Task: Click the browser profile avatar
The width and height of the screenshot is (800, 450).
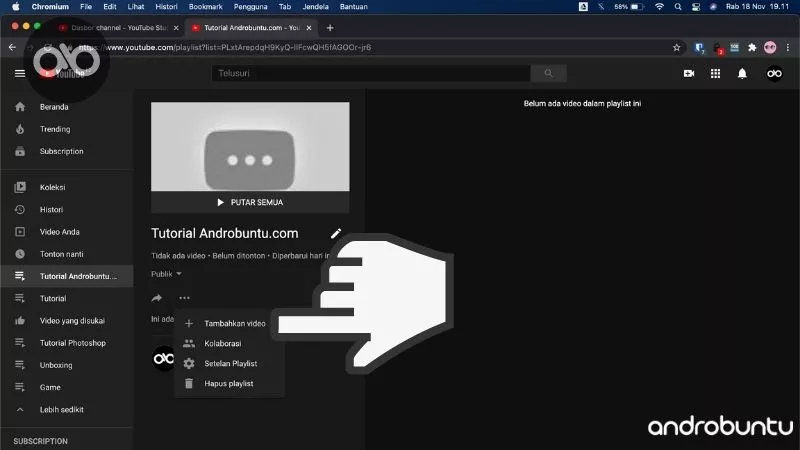Action: tap(770, 47)
